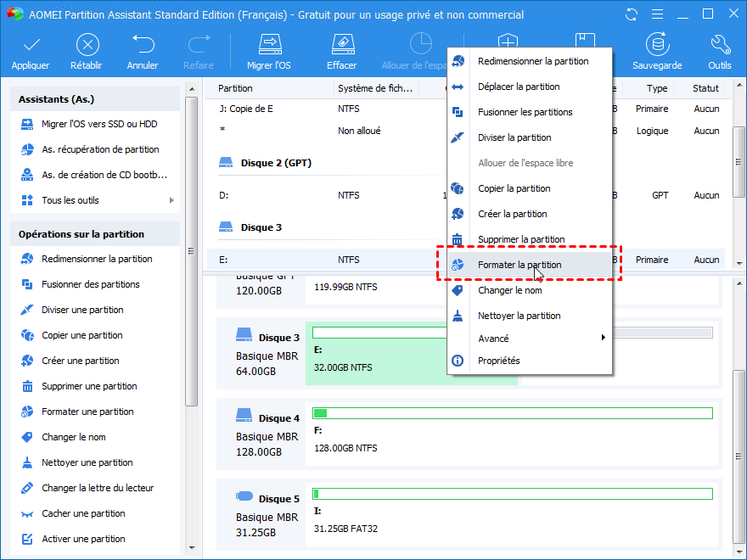Open Outils wrench icon in toolbar

tap(719, 45)
